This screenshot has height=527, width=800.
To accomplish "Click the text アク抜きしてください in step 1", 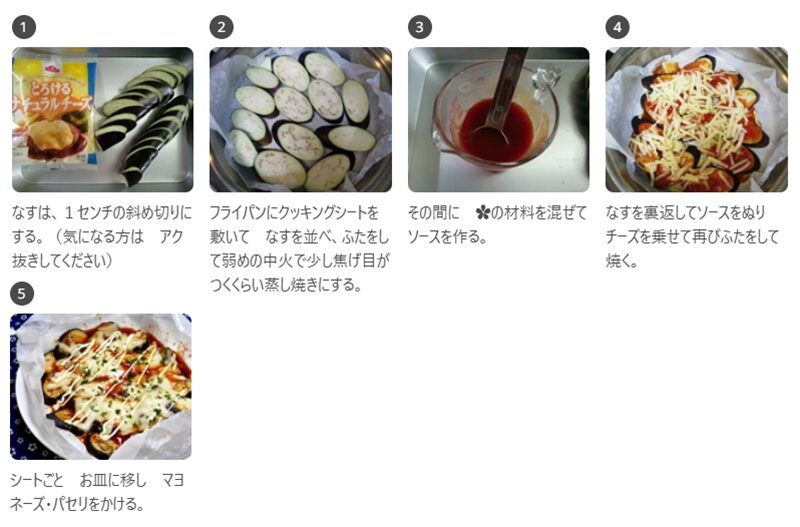I will (97, 249).
